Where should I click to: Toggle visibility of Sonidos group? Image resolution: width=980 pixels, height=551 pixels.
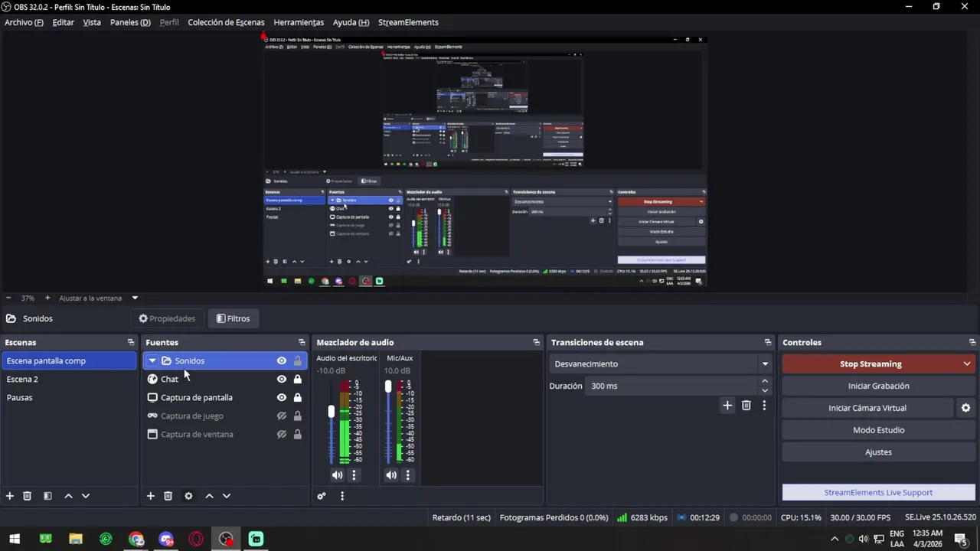pyautogui.click(x=282, y=360)
